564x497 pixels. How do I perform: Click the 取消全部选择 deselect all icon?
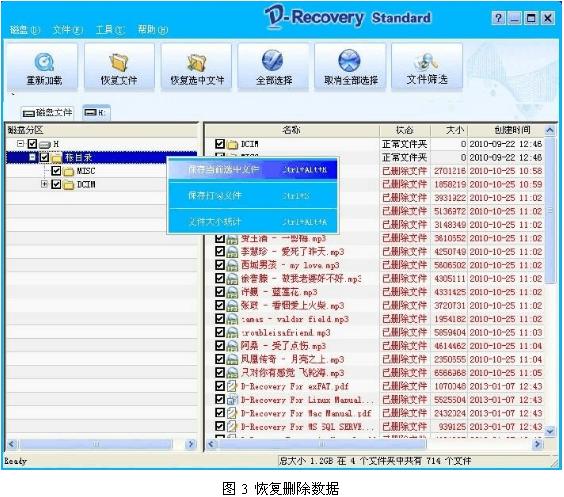click(349, 60)
